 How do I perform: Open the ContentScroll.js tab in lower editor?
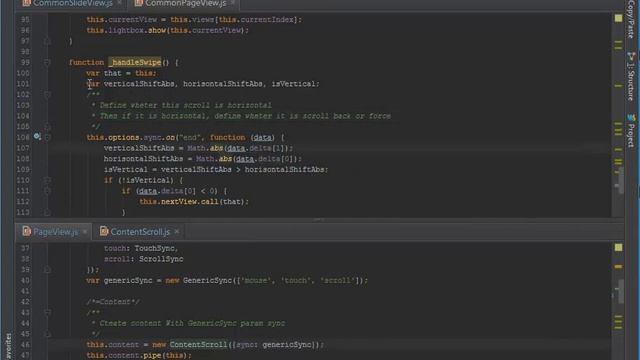click(x=140, y=232)
